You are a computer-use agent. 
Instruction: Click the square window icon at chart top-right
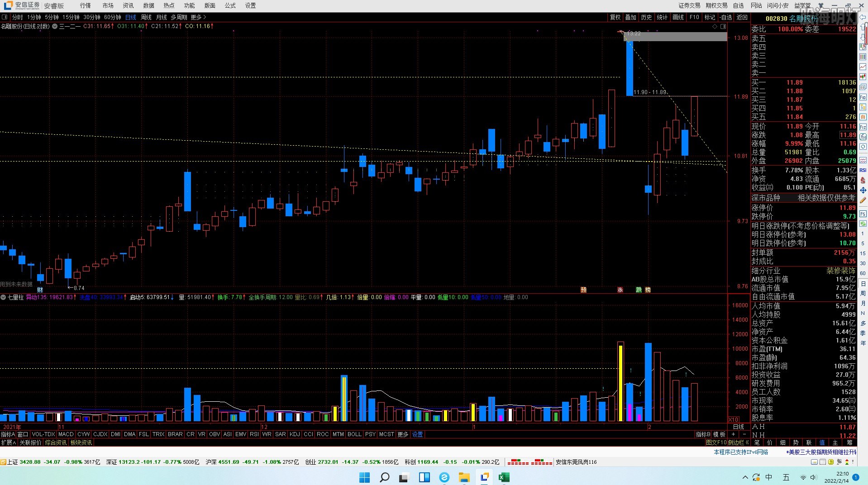click(x=723, y=26)
